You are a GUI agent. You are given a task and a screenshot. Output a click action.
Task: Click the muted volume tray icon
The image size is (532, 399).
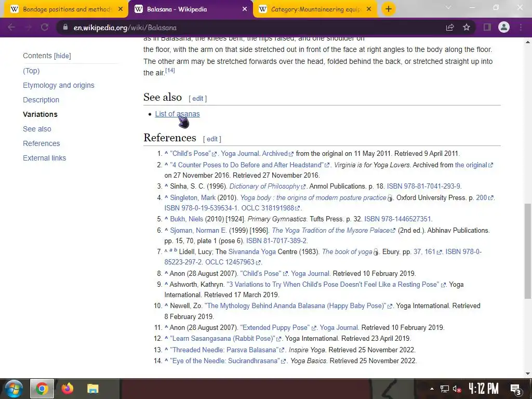point(457,389)
